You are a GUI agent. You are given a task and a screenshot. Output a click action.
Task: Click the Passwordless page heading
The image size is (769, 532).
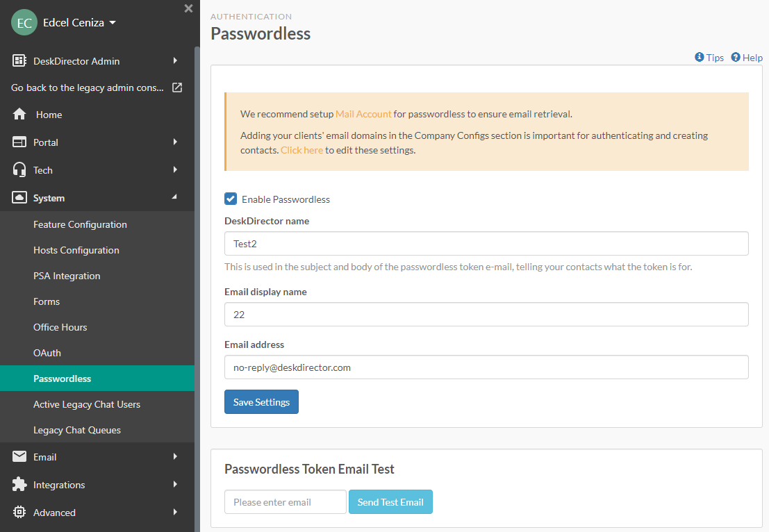click(261, 34)
